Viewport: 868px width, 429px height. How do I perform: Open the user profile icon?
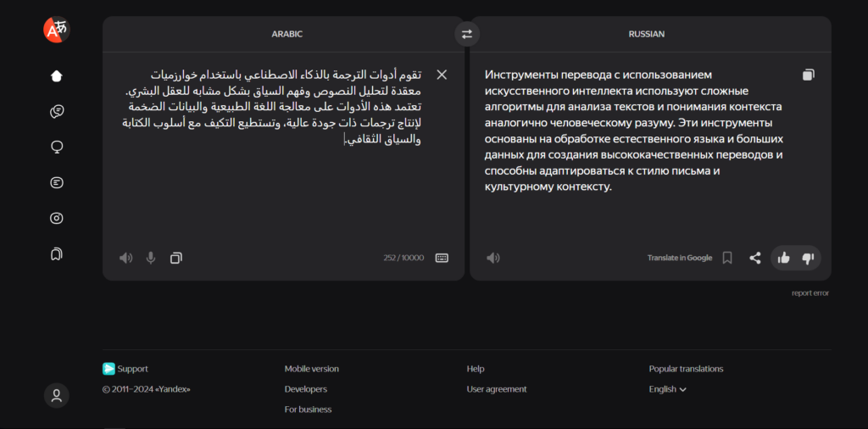[x=57, y=396]
